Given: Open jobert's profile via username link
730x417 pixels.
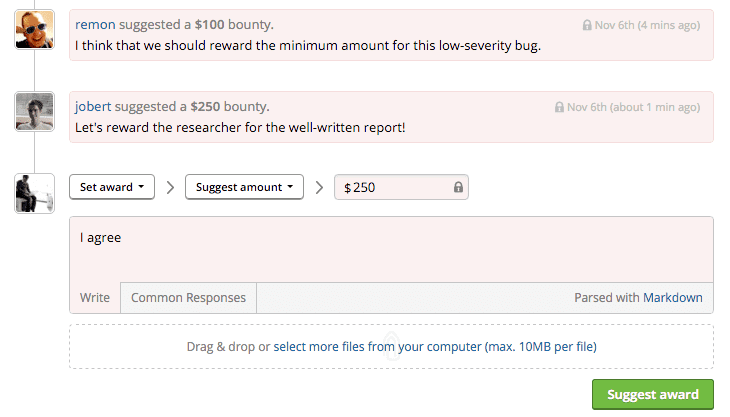Looking at the screenshot, I should coord(95,106).
